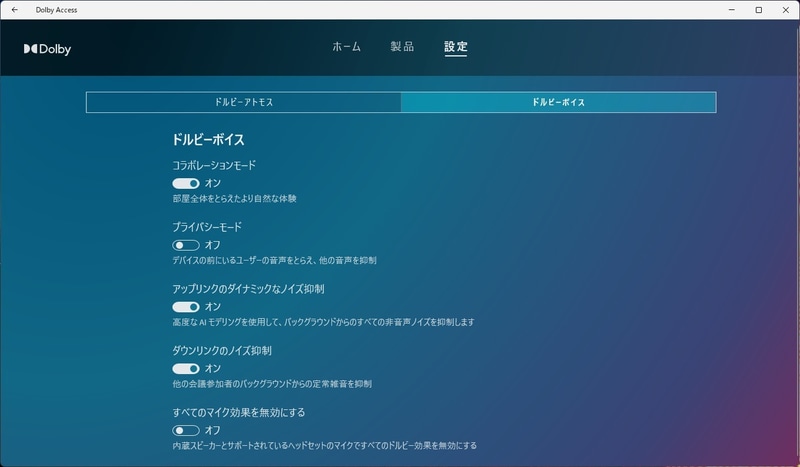Maximize the Dolby Access window
Screen dimensions: 800x467
(759, 10)
